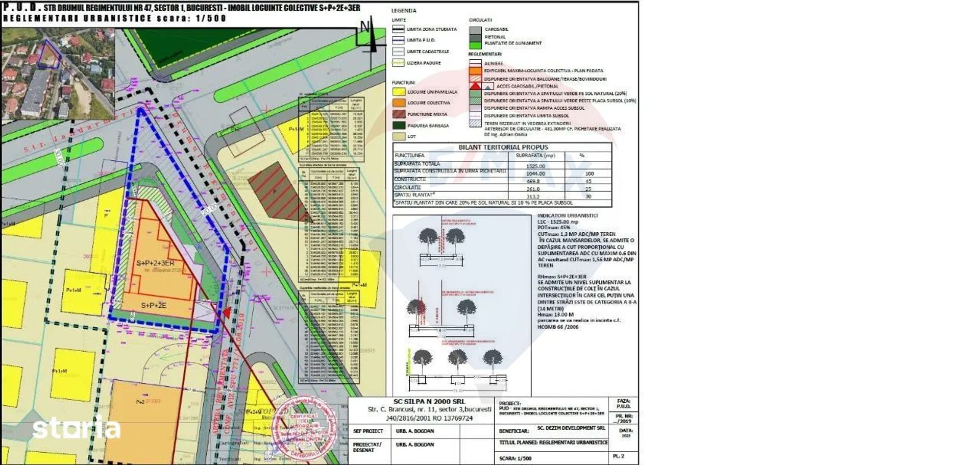Click the storia logo watermark
Viewport: 980px width, 465px height.
77,428
